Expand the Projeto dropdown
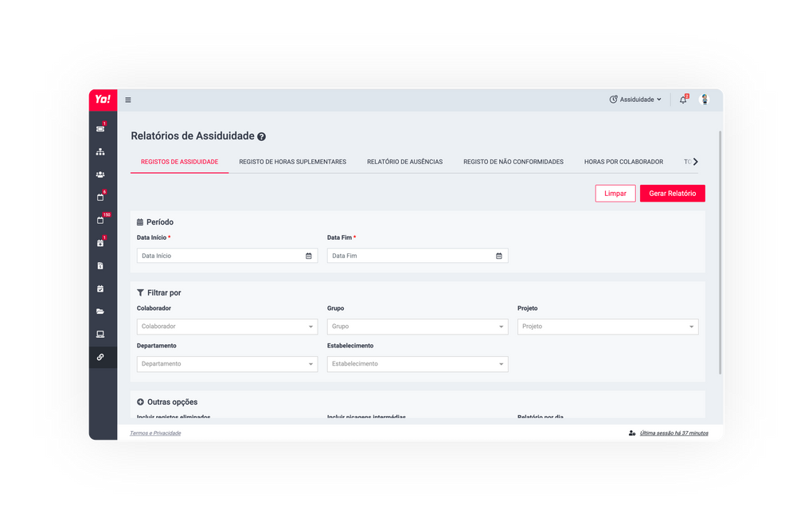Image resolution: width=812 pixels, height=529 pixels. coord(607,327)
